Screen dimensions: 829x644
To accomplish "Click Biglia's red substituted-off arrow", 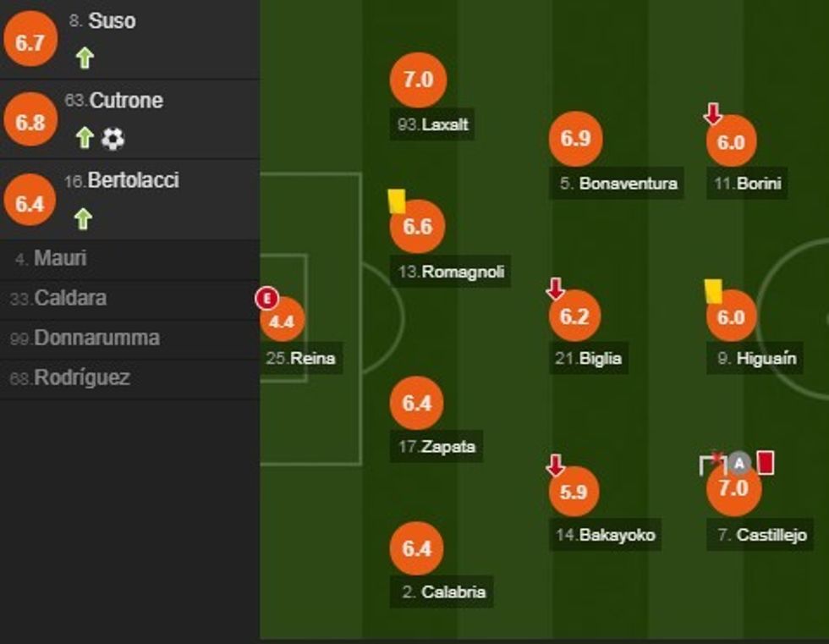I will (x=555, y=289).
